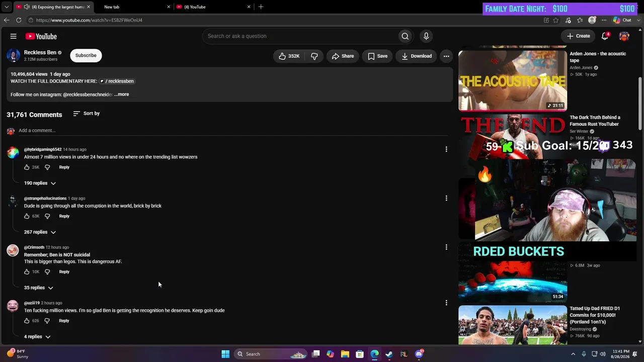Add page to favorites star icon
644x362 pixels.
556,20
